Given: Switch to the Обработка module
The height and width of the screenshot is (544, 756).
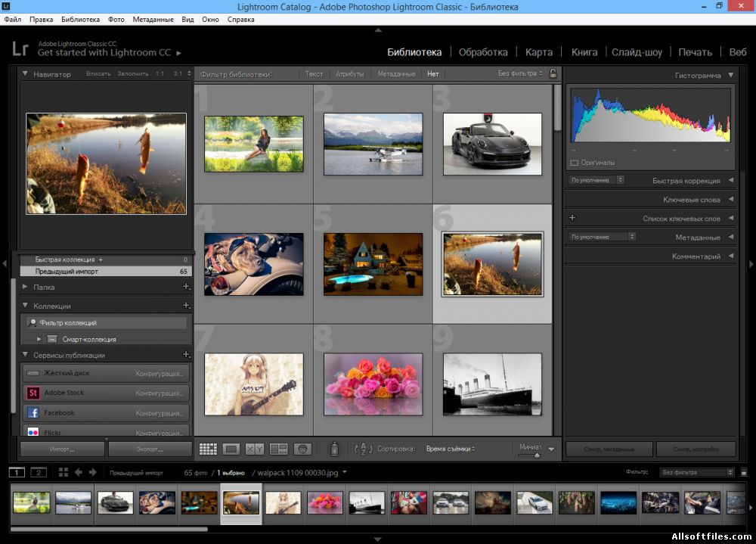Looking at the screenshot, I should click(483, 52).
